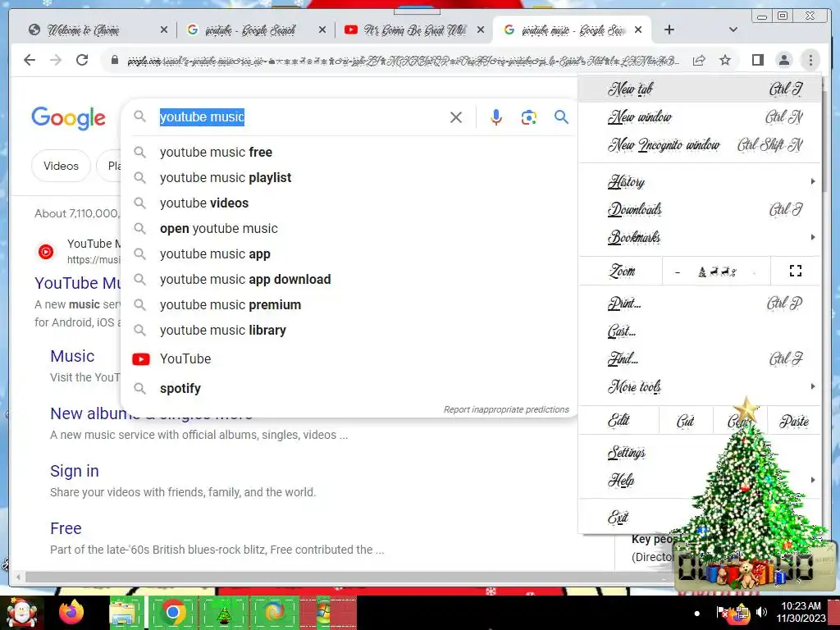Decrease zoom with minus button
The height and width of the screenshot is (630, 840).
pos(678,272)
